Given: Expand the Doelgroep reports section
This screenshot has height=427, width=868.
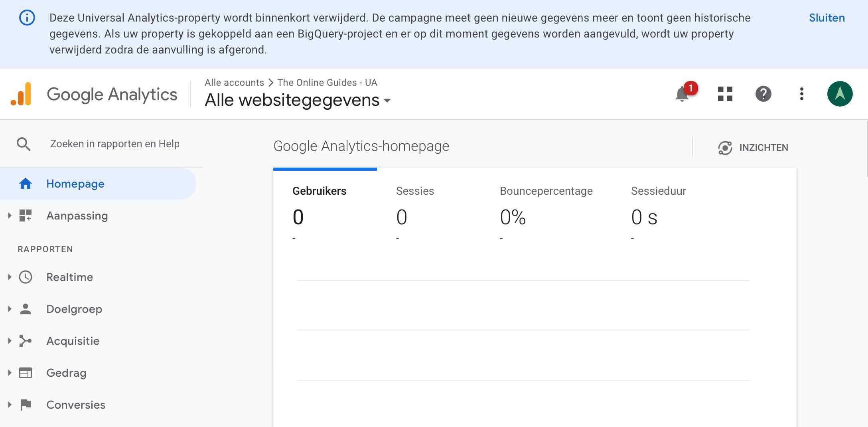Looking at the screenshot, I should (74, 309).
